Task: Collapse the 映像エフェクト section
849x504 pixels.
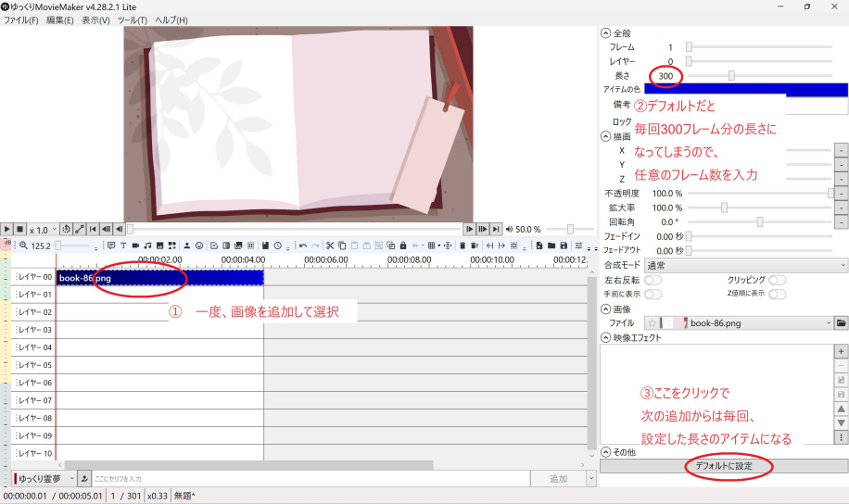Action: [x=606, y=337]
